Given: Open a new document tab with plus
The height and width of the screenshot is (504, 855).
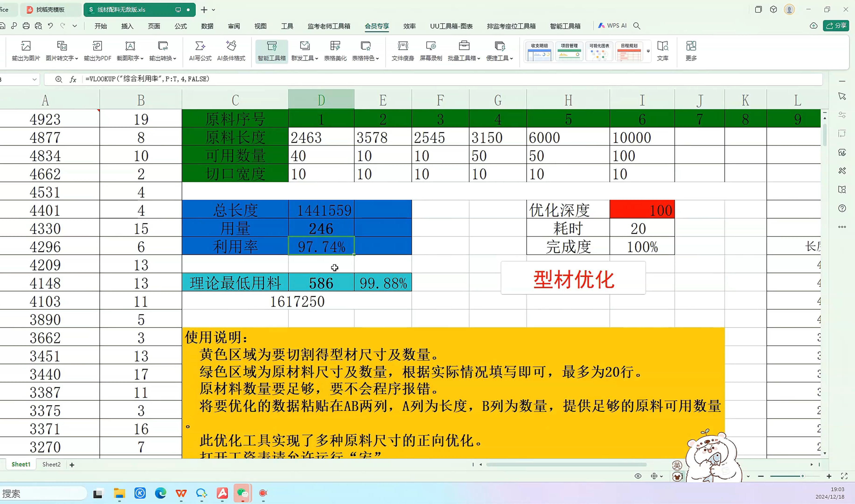Looking at the screenshot, I should pyautogui.click(x=204, y=10).
